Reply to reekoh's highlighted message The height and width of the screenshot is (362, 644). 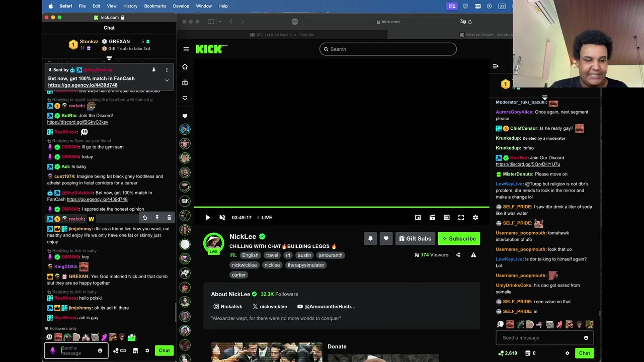tap(145, 218)
